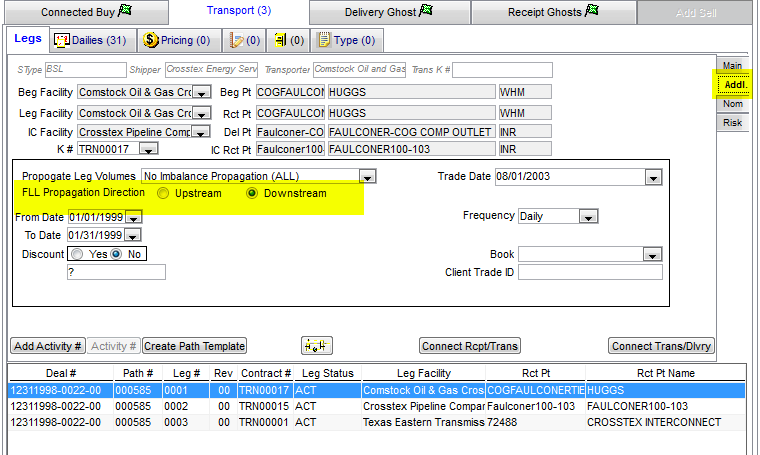Image resolution: width=760 pixels, height=455 pixels.
Task: Open the Frequency dropdown
Action: (588, 216)
